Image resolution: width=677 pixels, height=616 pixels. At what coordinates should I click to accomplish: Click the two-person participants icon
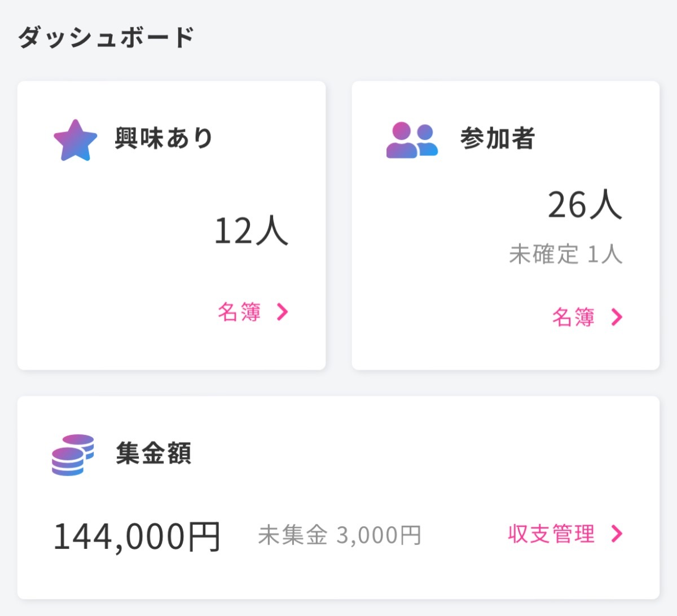coord(412,140)
